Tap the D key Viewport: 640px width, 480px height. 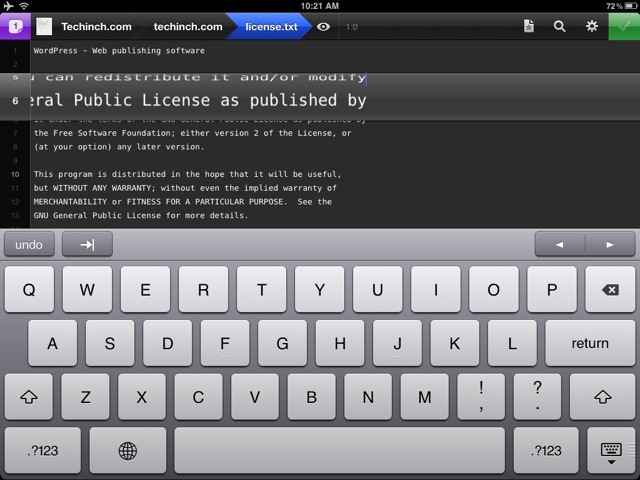[x=167, y=343]
